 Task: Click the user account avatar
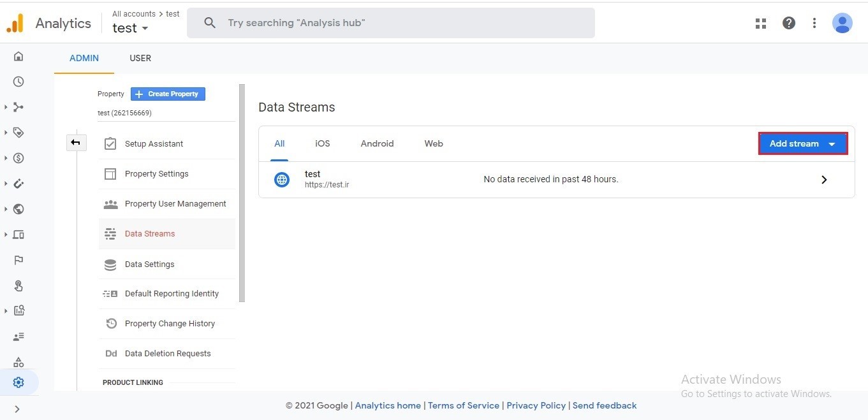click(842, 24)
